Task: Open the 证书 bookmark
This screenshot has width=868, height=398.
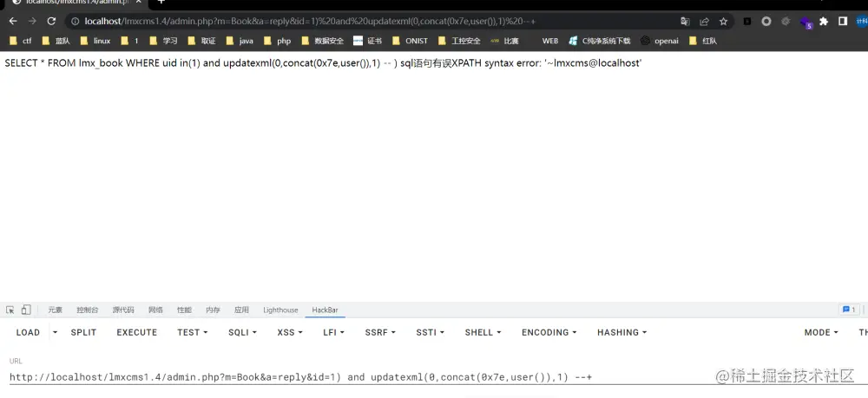Action: point(367,41)
